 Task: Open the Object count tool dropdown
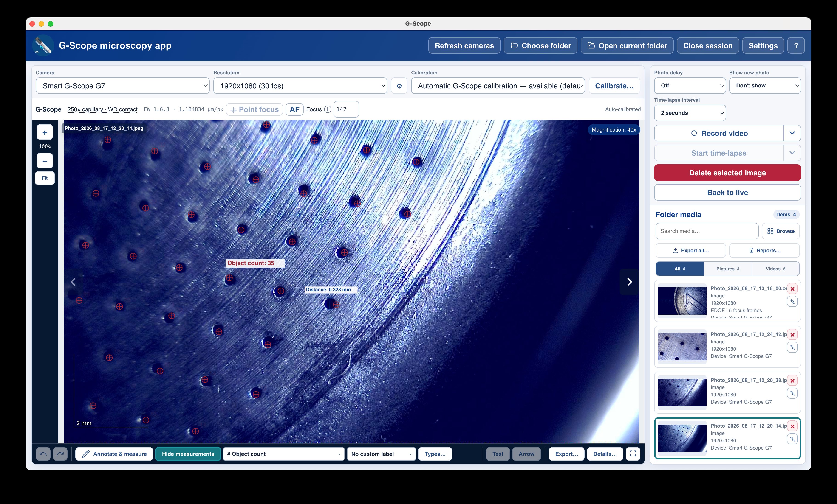[x=284, y=454]
